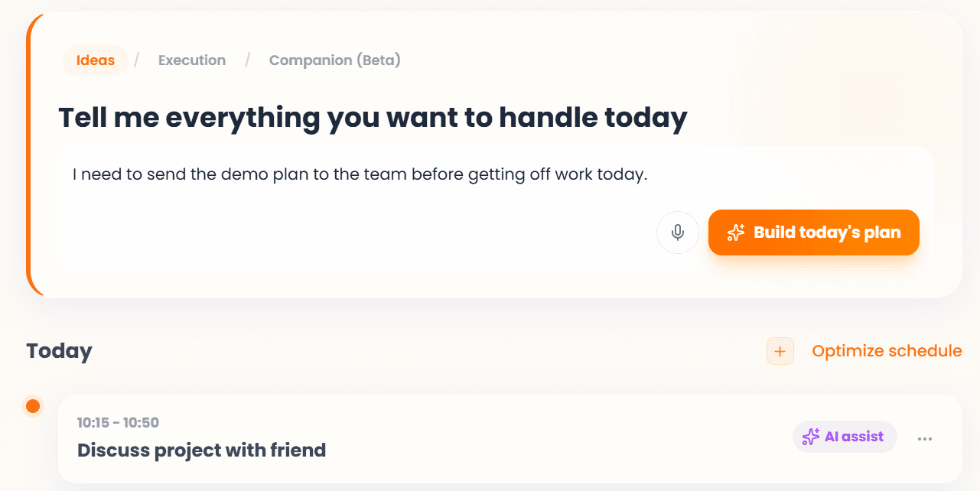Click the orange timeline dot beside the task
This screenshot has height=491, width=980.
point(33,406)
